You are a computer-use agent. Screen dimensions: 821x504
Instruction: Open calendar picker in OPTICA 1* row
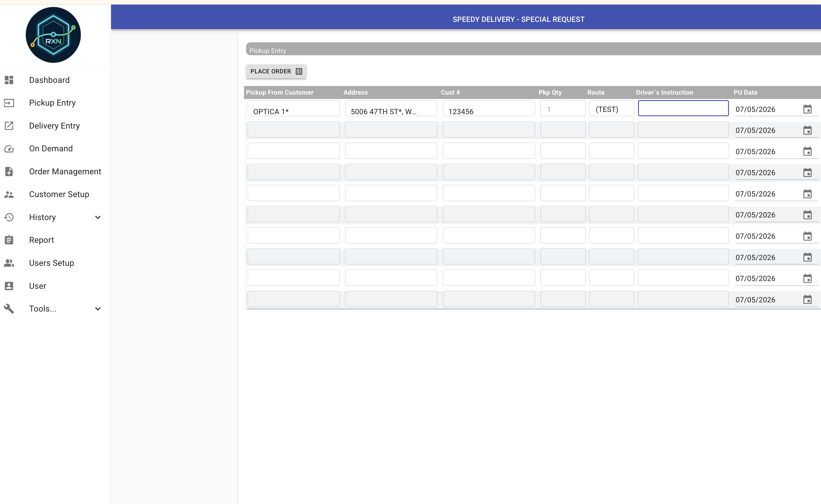pyautogui.click(x=807, y=109)
